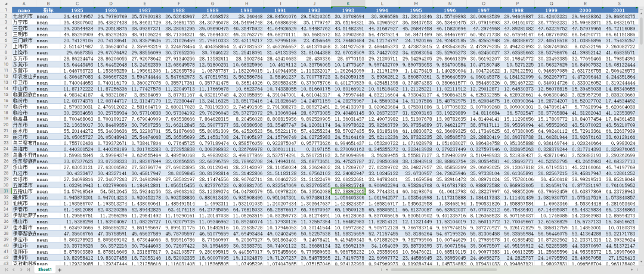Select row header 20
The width and height of the screenshot is (644, 274).
(6, 124)
